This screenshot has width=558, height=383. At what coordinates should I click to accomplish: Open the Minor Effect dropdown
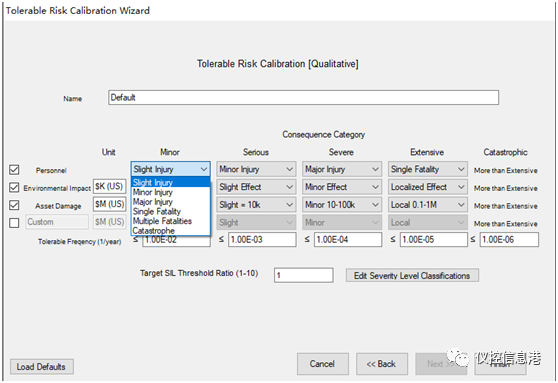[342, 187]
